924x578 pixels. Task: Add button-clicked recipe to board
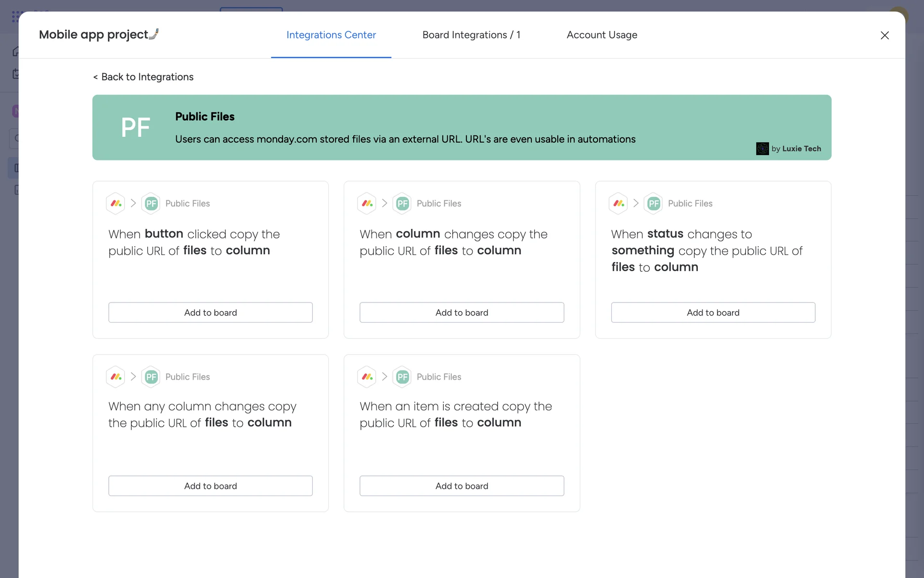210,313
